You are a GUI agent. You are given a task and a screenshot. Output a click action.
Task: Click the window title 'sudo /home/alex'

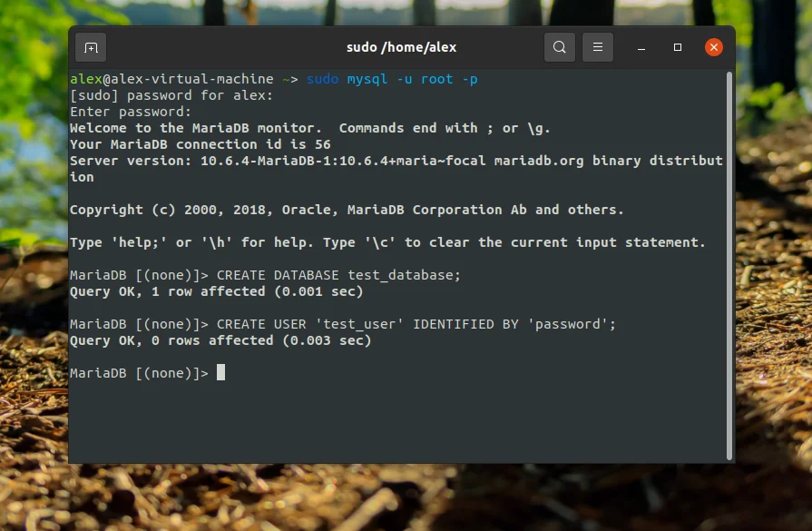coord(401,47)
